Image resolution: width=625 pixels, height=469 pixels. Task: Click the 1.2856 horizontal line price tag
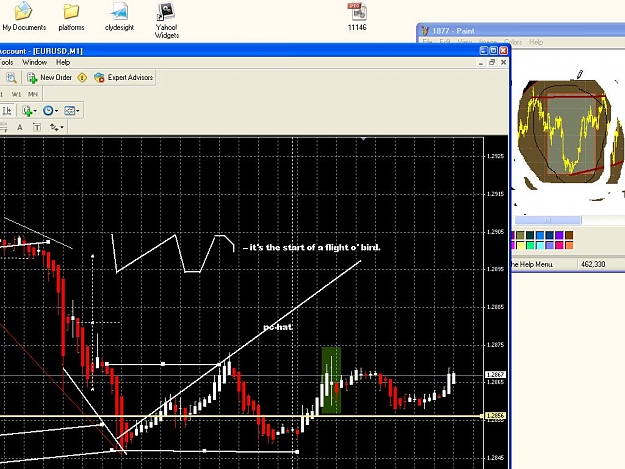point(495,416)
